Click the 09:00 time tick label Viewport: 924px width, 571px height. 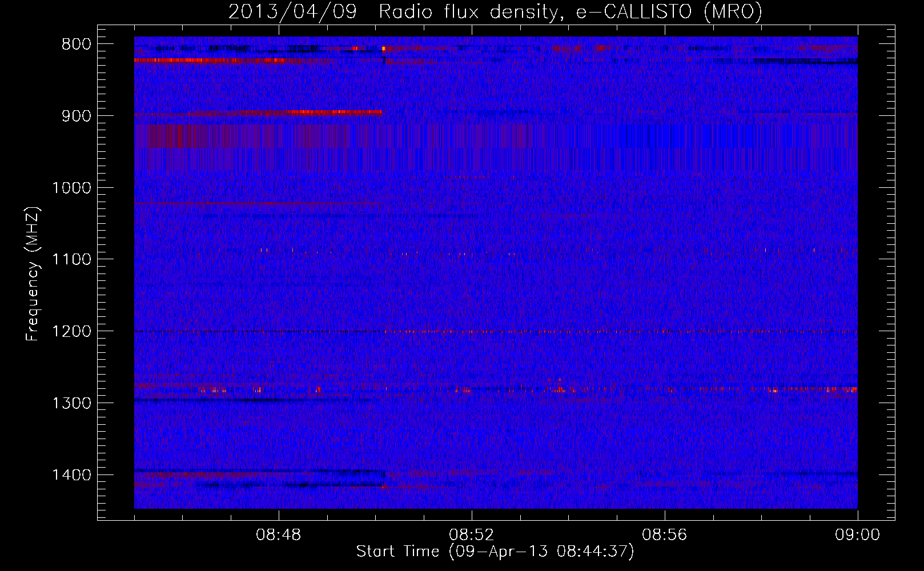pyautogui.click(x=858, y=535)
